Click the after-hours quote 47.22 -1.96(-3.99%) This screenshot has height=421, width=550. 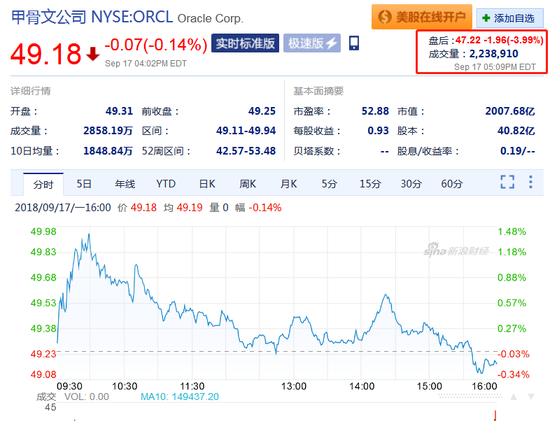499,40
